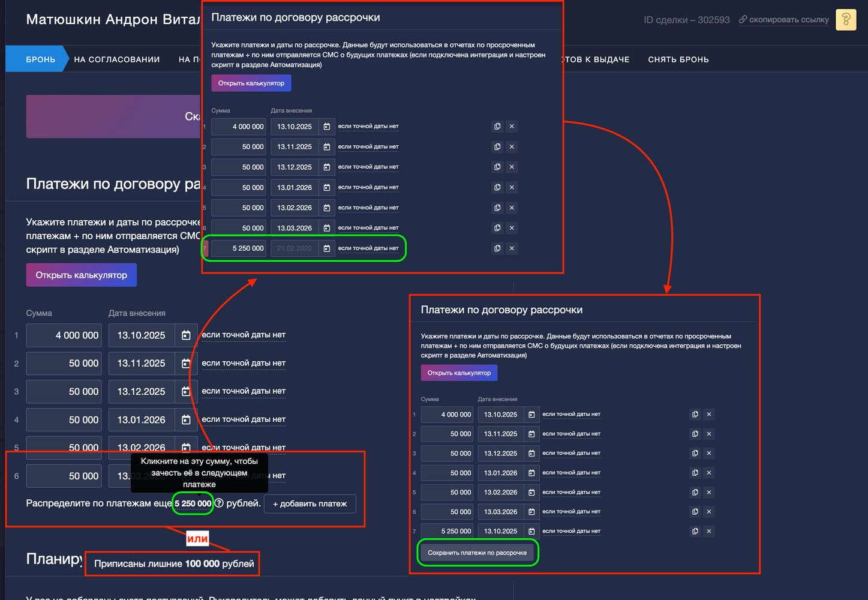The image size is (868, 600).
Task: Focus the 4 000 000 amount field on main page
Action: (x=64, y=335)
